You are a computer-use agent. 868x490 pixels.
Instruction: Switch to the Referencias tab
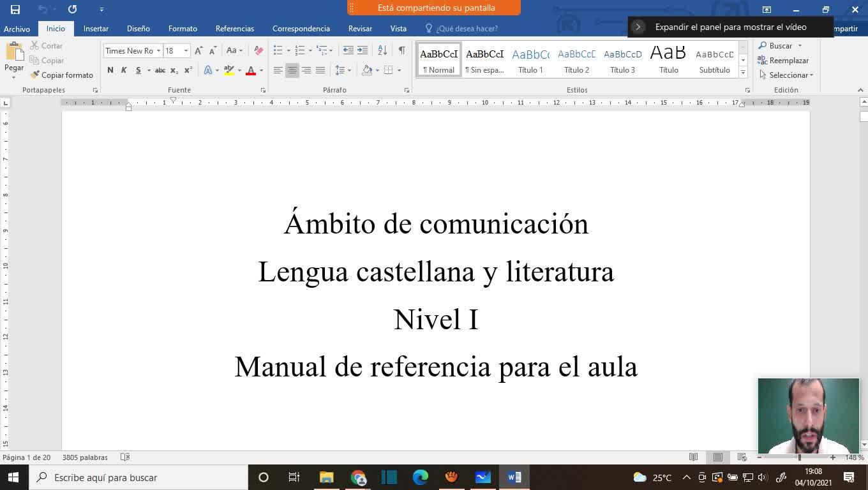coord(235,29)
